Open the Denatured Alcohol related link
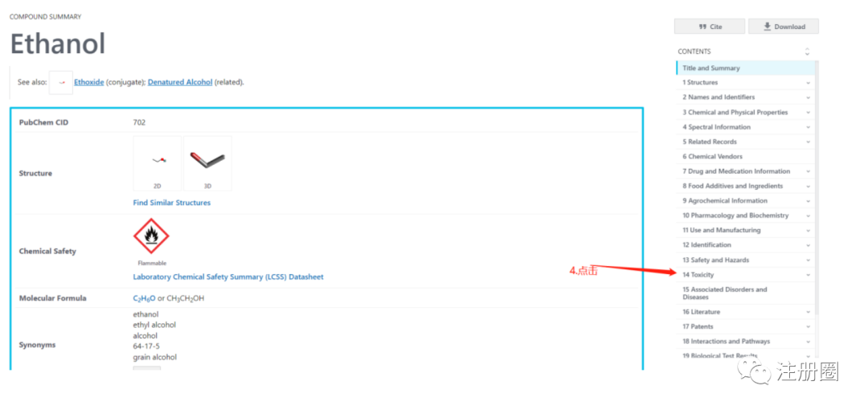 point(180,82)
